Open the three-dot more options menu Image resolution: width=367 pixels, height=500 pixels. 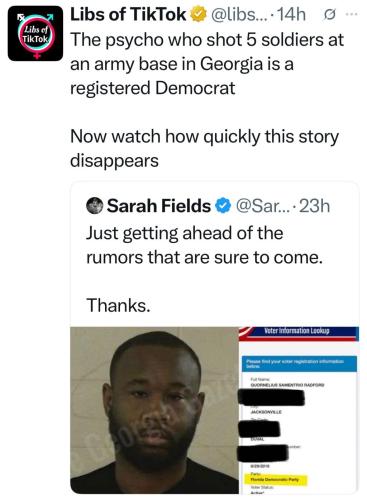(x=352, y=14)
